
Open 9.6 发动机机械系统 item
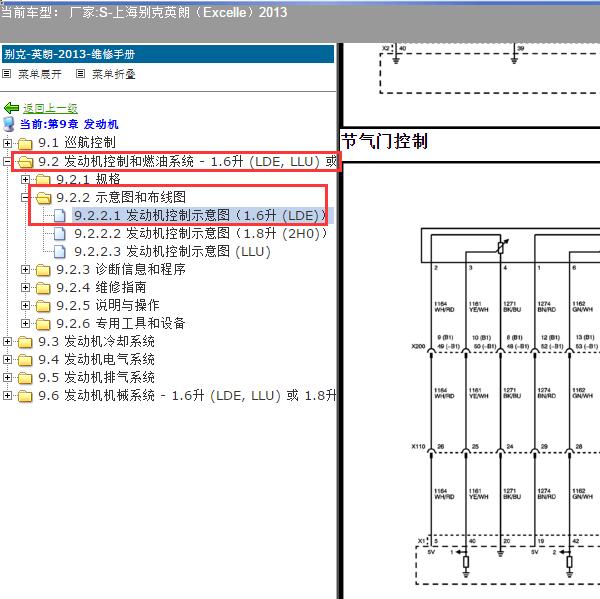188,395
